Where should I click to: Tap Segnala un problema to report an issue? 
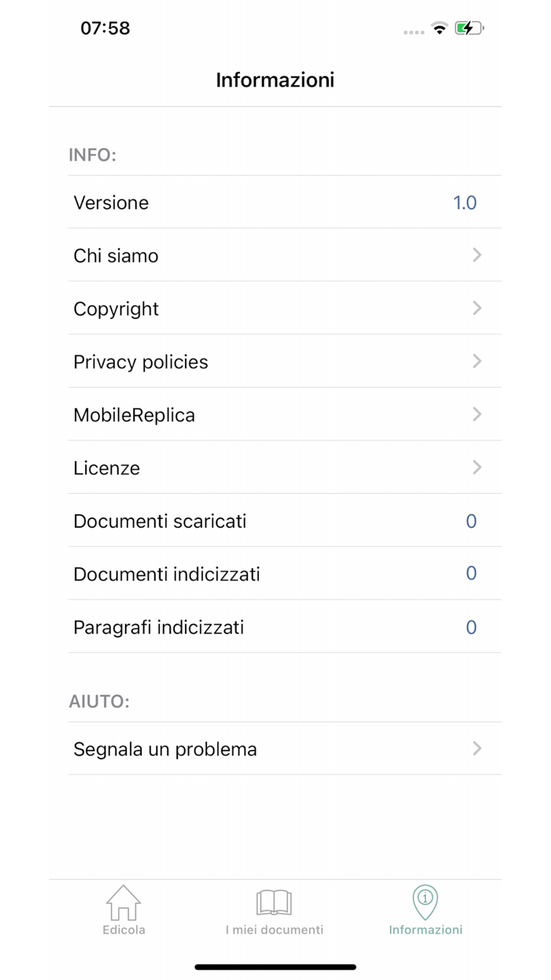click(x=275, y=749)
